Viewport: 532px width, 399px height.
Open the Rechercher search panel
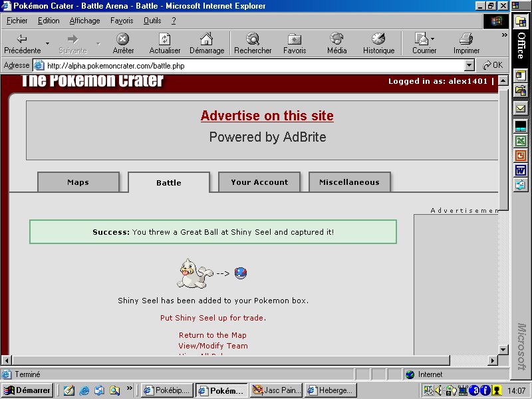tap(253, 39)
